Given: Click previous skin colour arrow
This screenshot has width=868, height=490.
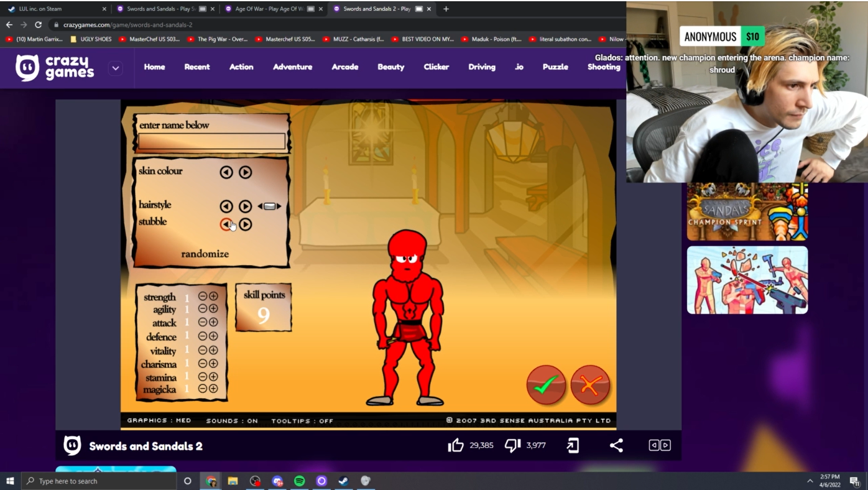Looking at the screenshot, I should (226, 172).
